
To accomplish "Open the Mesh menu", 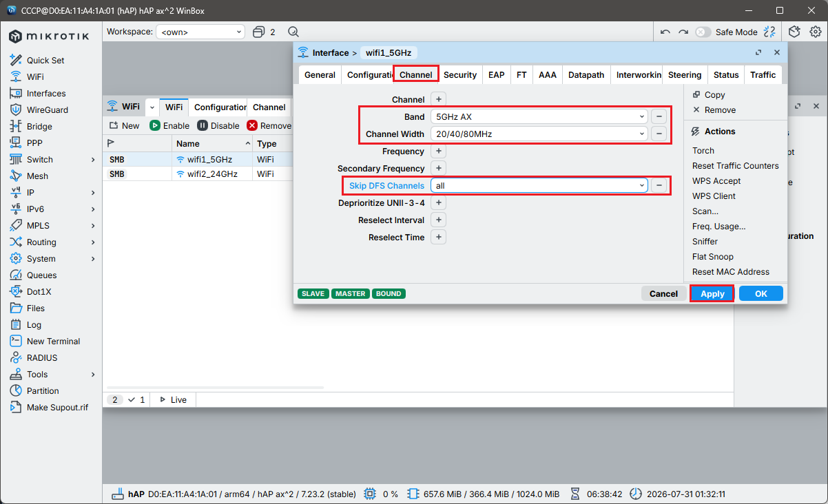I will [x=37, y=176].
